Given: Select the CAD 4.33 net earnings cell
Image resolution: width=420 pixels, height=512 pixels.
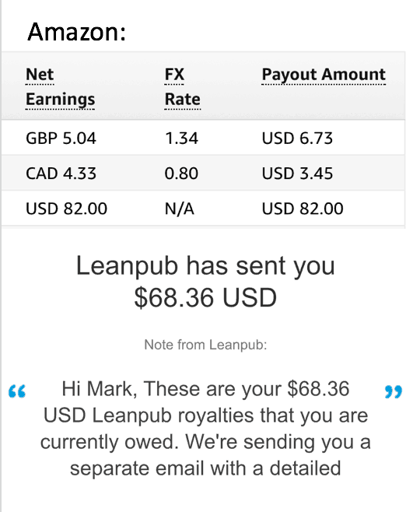Looking at the screenshot, I should point(61,173).
